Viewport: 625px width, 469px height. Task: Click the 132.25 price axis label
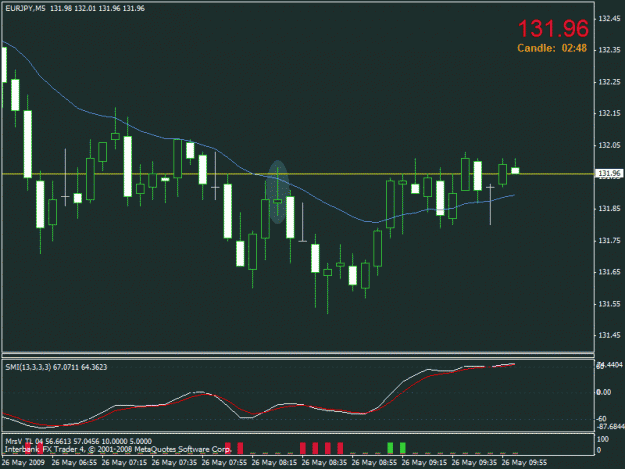point(609,82)
